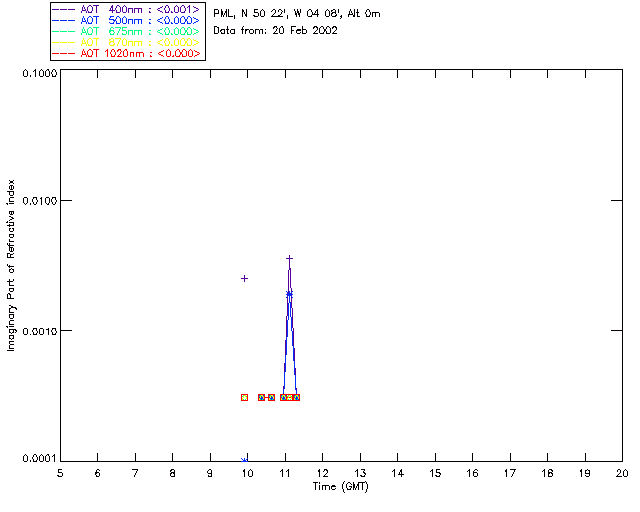The image size is (640, 512).
Task: Click the red dashed sample for AOT 1020nm
Action: [64, 53]
